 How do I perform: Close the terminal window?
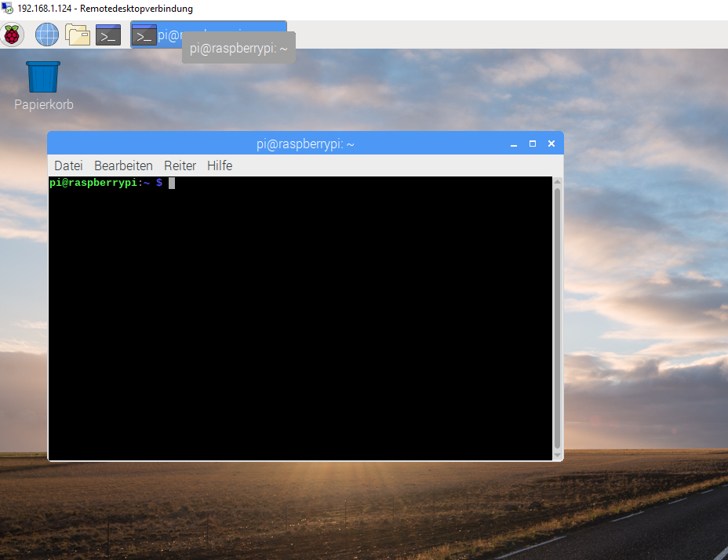(x=551, y=144)
